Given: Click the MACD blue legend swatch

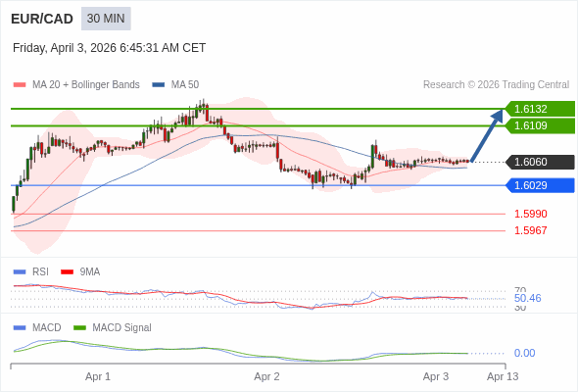Looking at the screenshot, I should pyautogui.click(x=20, y=328).
